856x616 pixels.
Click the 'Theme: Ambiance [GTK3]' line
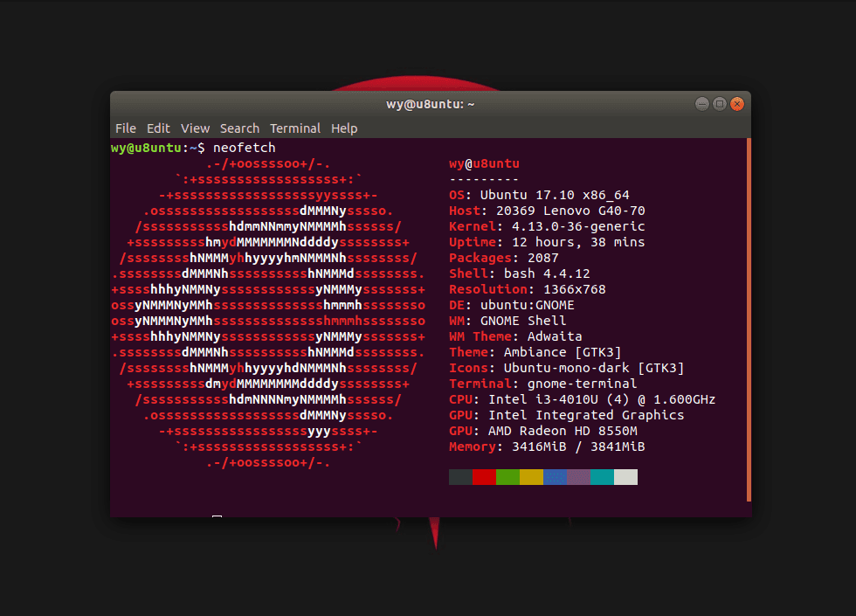[x=535, y=352]
